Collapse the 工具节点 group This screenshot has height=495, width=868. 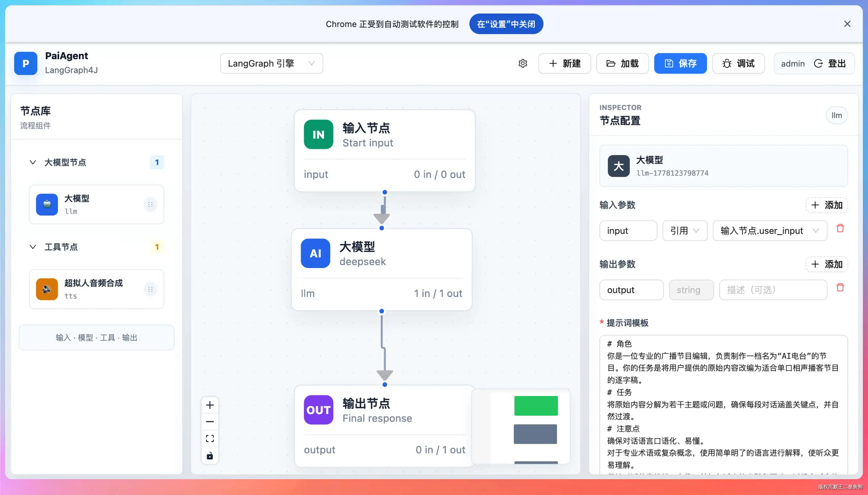[33, 247]
